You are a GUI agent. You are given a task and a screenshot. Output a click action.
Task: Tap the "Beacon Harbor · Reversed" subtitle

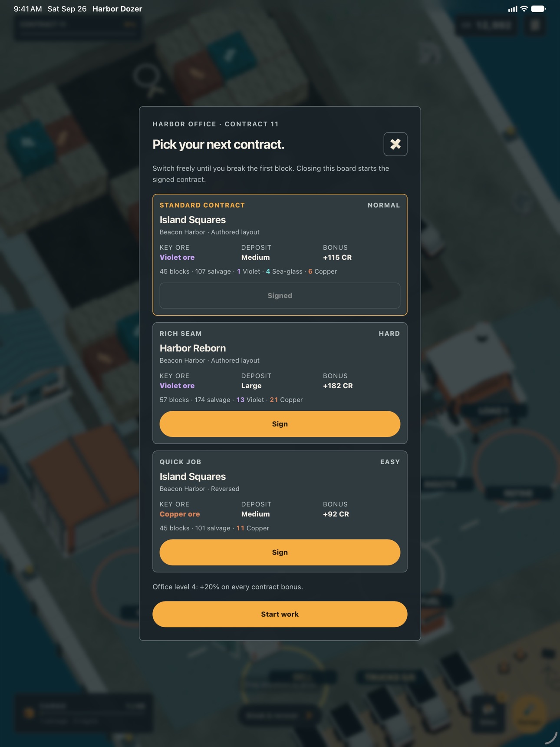tap(200, 489)
